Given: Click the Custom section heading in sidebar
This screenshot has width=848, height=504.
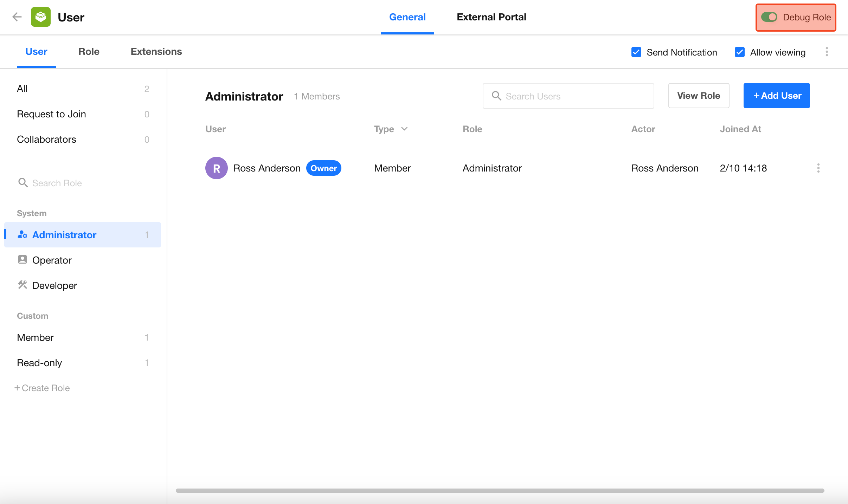Looking at the screenshot, I should pyautogui.click(x=33, y=316).
